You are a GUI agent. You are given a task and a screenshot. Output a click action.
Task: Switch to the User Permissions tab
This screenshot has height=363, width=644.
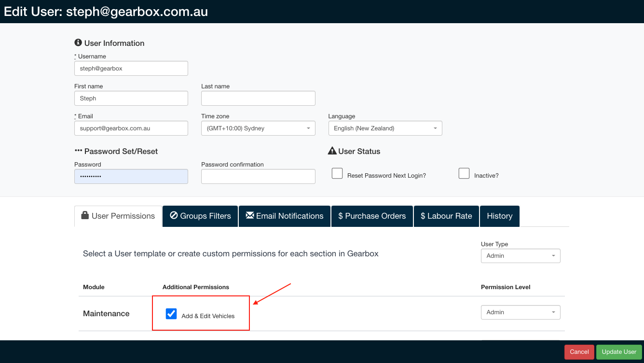(118, 216)
